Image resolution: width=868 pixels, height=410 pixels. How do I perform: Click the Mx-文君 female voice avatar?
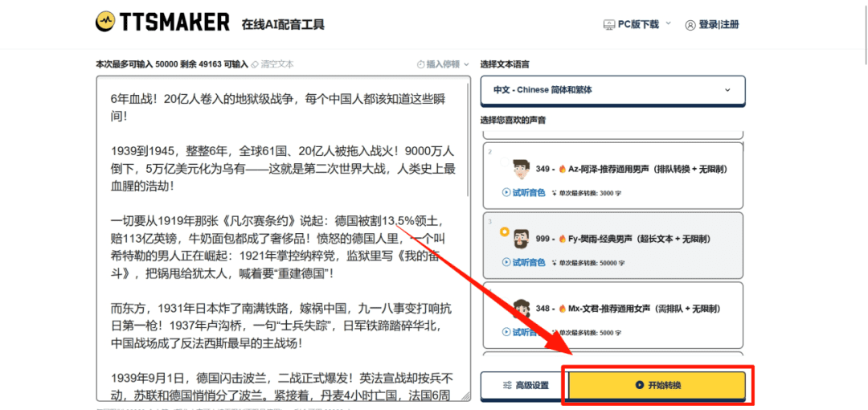tap(521, 308)
